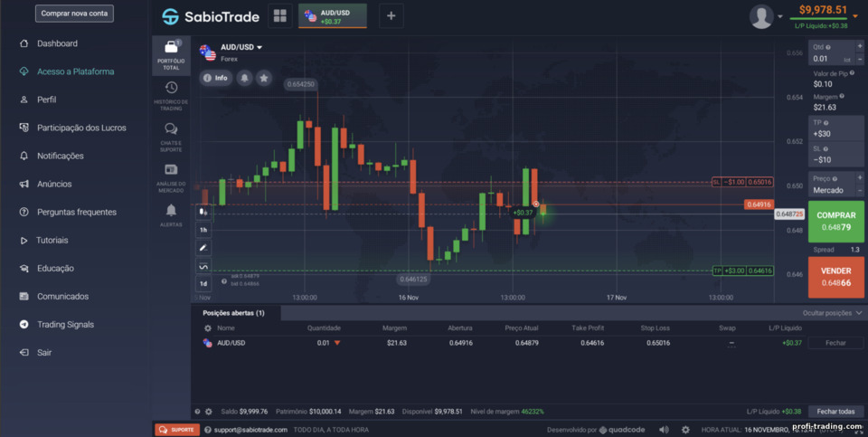Open settings gear in bottom bar
868x437 pixels.
coord(685,430)
